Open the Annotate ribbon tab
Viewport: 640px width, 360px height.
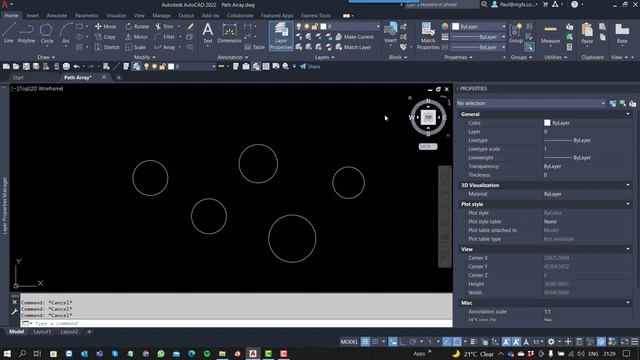click(57, 16)
